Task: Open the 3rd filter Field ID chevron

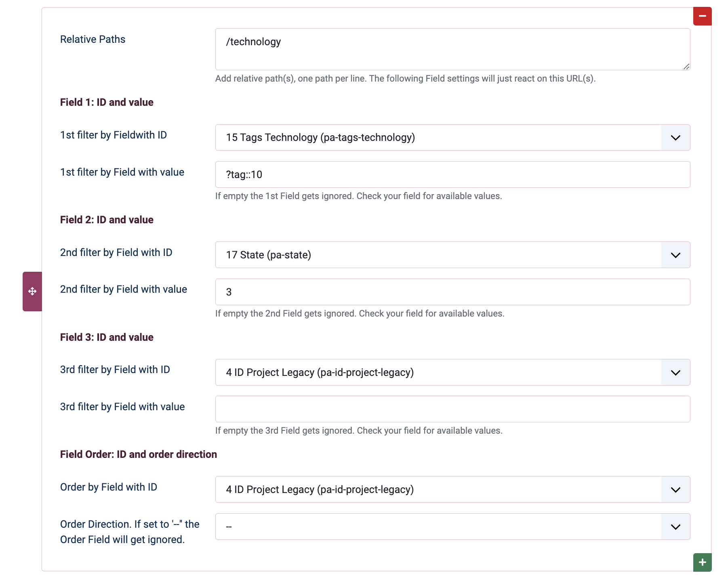Action: pos(675,372)
